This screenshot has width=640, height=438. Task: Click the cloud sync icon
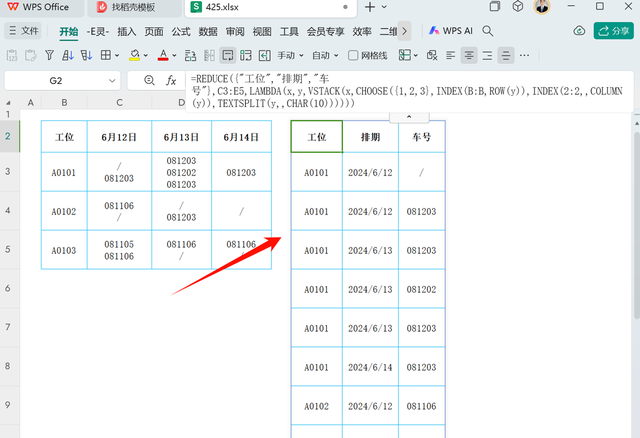tap(579, 31)
